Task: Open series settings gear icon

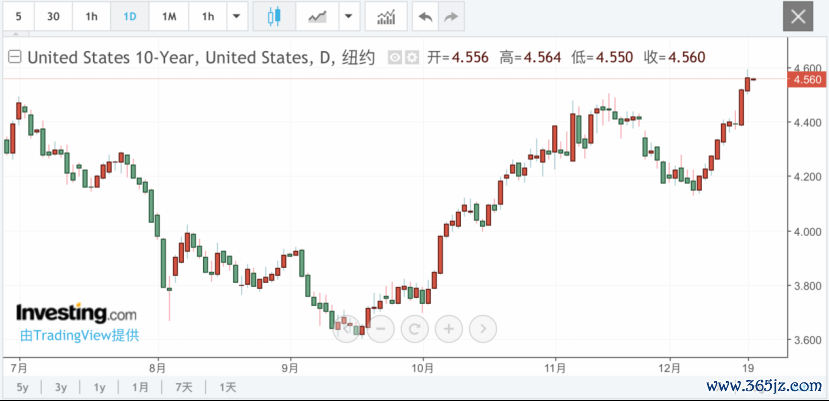Action: coord(412,58)
